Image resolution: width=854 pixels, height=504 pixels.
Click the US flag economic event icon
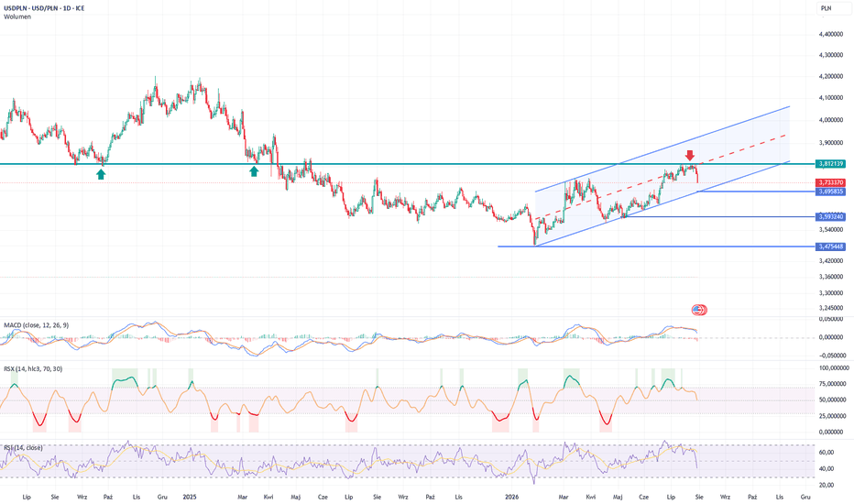699,310
